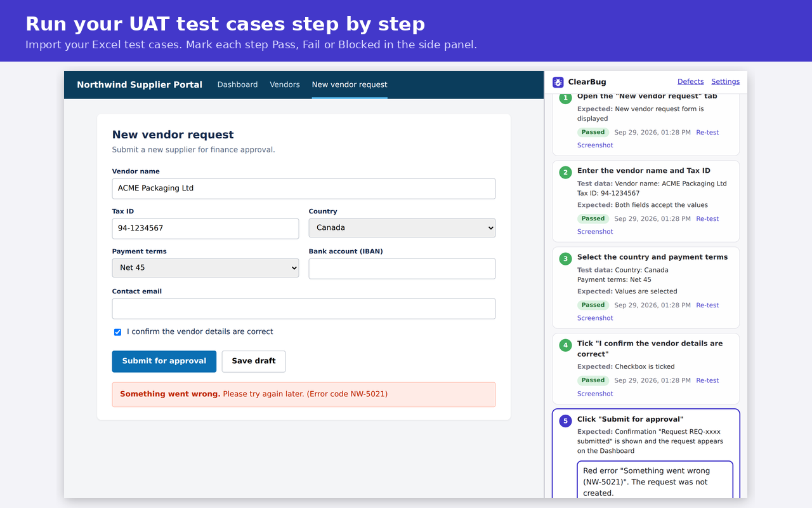812x508 pixels.
Task: Open the Vendors nav item
Action: coord(285,84)
